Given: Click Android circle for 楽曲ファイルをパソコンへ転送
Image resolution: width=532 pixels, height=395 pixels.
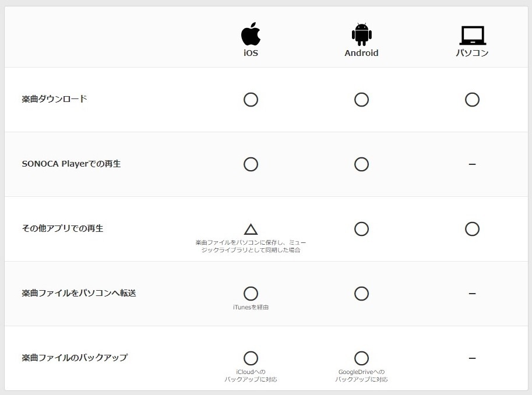Looking at the screenshot, I should [x=361, y=293].
